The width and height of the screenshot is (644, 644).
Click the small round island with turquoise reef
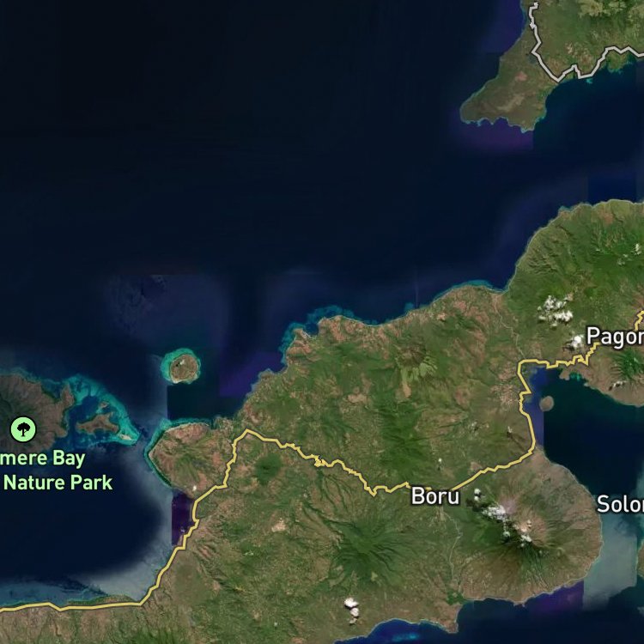coord(181,366)
